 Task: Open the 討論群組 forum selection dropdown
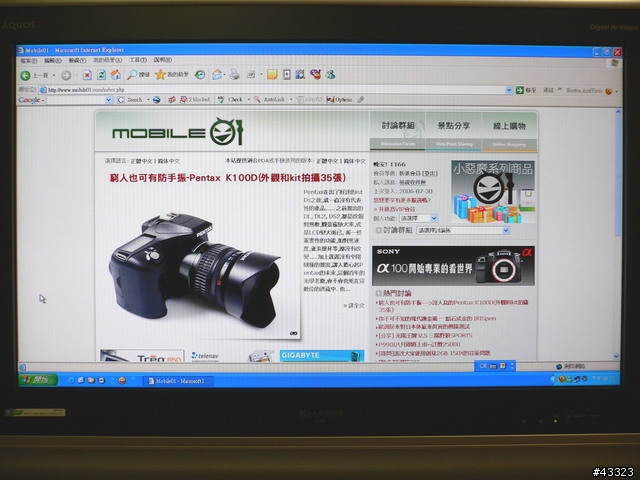coord(463,231)
